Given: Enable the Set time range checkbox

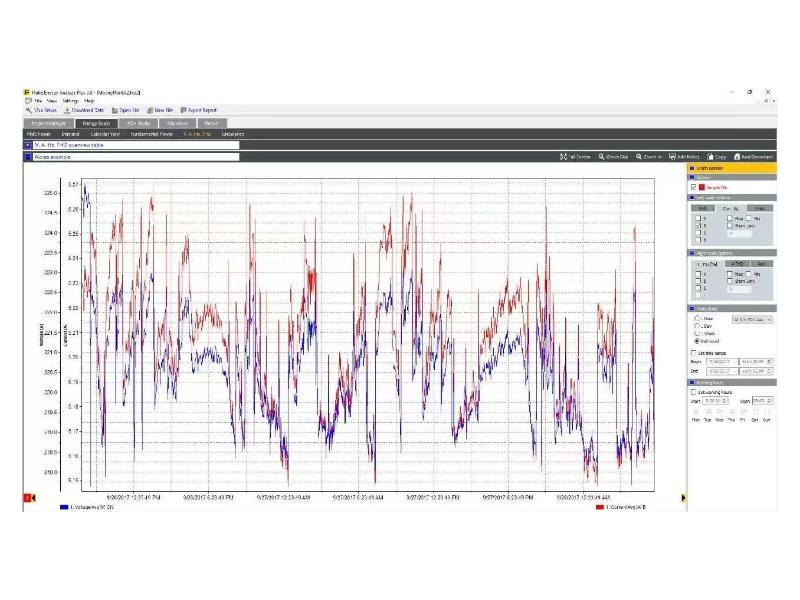Looking at the screenshot, I should tap(695, 353).
